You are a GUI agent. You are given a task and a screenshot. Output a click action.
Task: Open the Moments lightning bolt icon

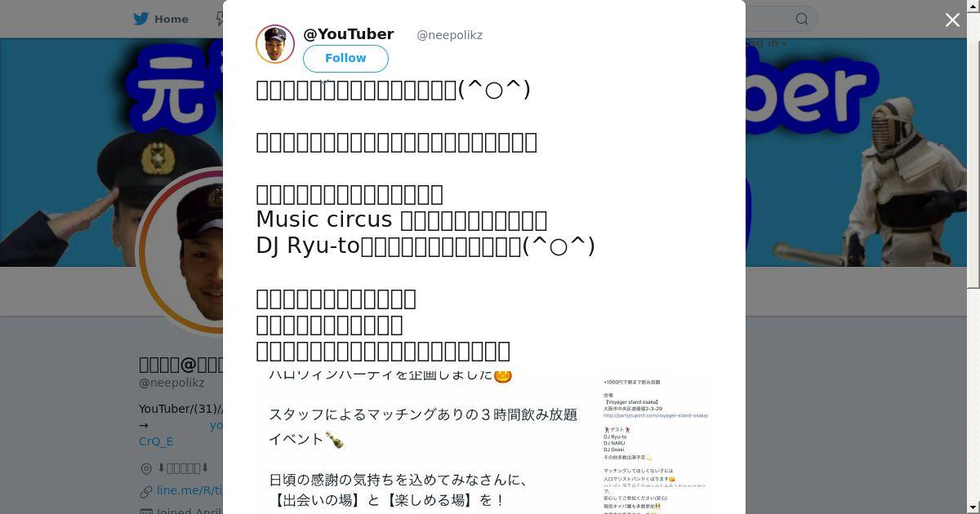219,19
